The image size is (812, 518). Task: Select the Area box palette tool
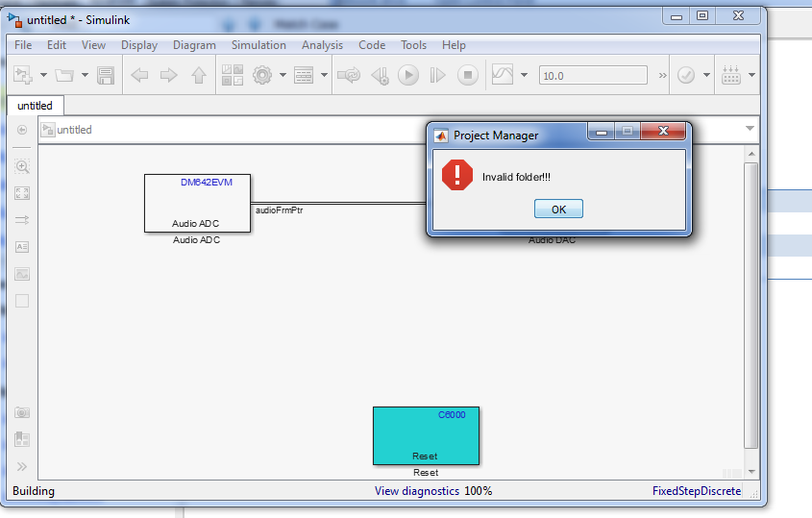click(22, 301)
